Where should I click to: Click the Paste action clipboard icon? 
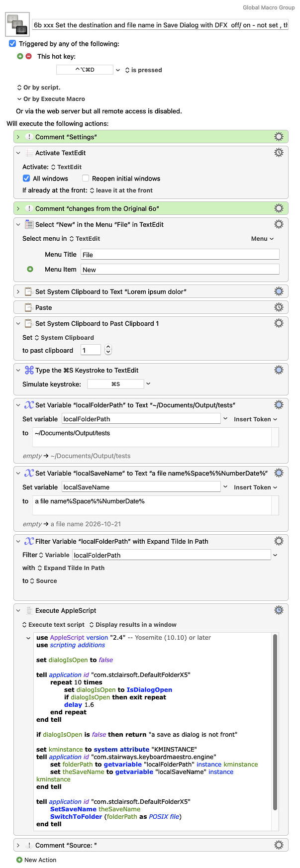[29, 307]
